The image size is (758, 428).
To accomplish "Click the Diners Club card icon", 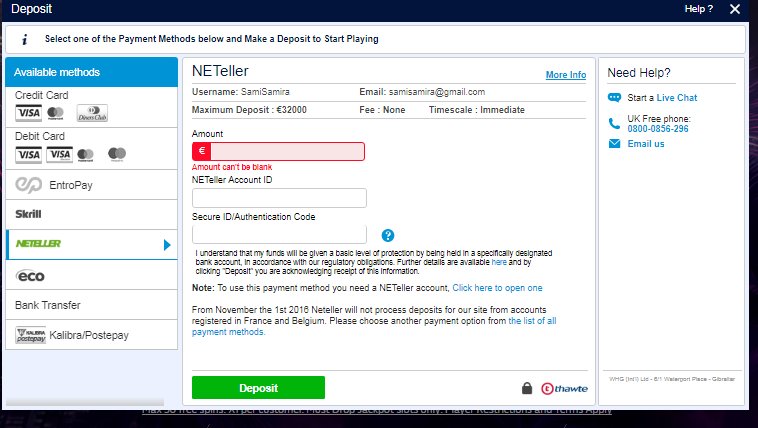I will click(92, 113).
